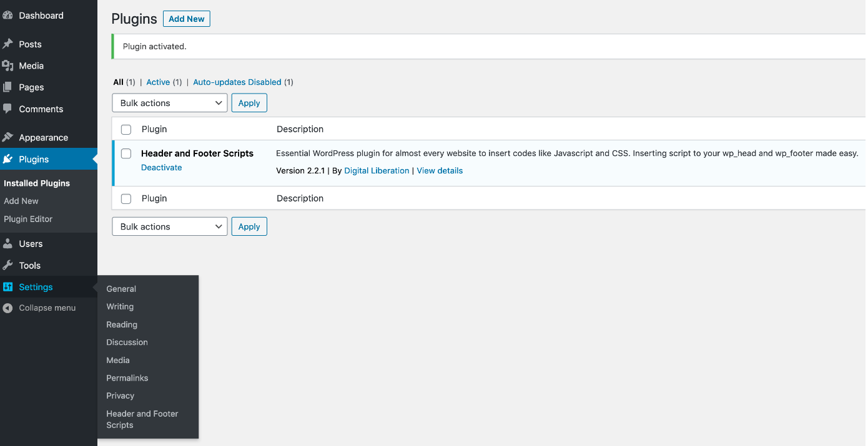Image resolution: width=868 pixels, height=446 pixels.
Task: Check the select-all checkbox in the footer row
Action: click(126, 198)
